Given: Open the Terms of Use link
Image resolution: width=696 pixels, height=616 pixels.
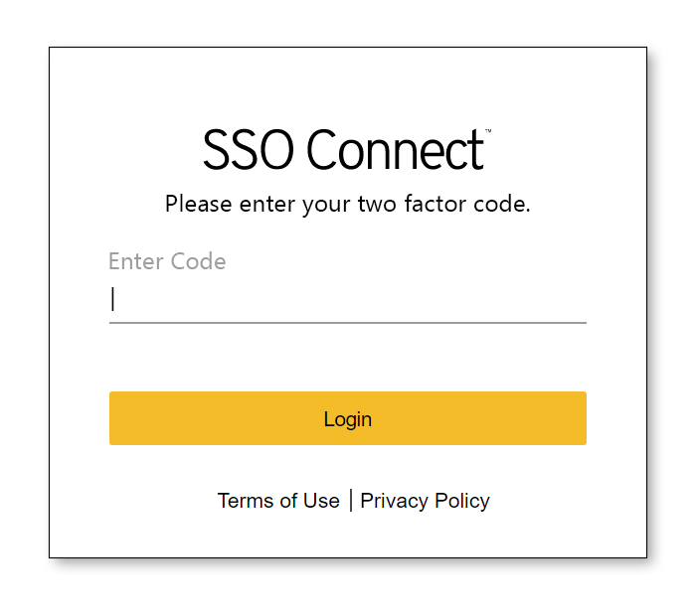Looking at the screenshot, I should coord(278,501).
